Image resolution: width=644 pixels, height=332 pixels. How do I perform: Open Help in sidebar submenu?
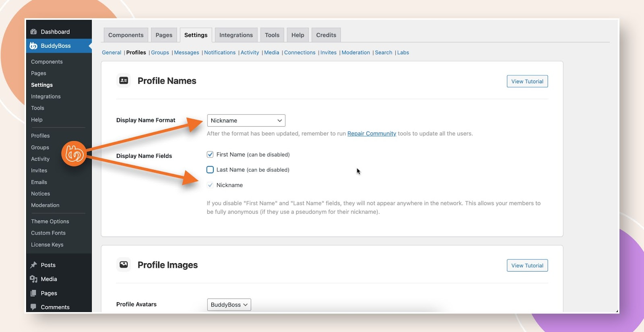point(37,120)
